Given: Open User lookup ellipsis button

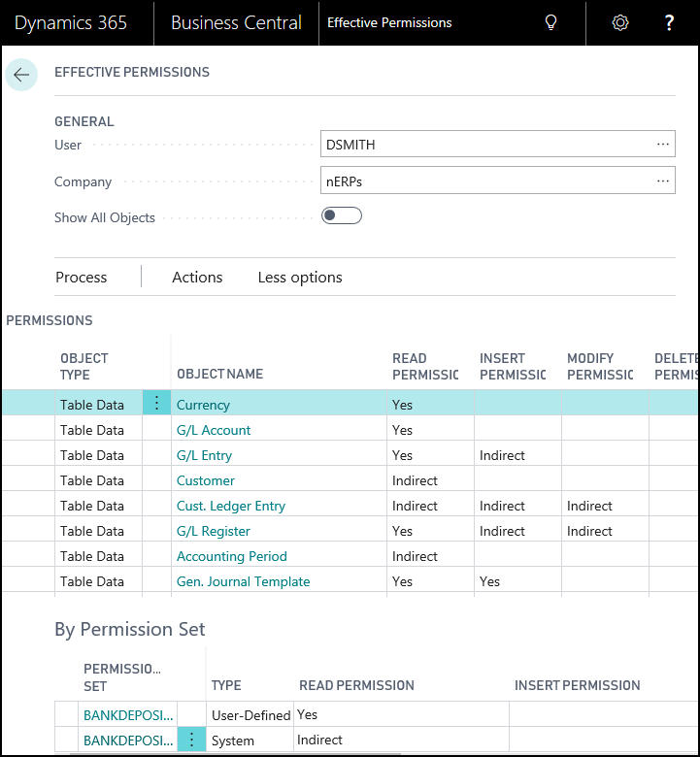Looking at the screenshot, I should pyautogui.click(x=663, y=144).
